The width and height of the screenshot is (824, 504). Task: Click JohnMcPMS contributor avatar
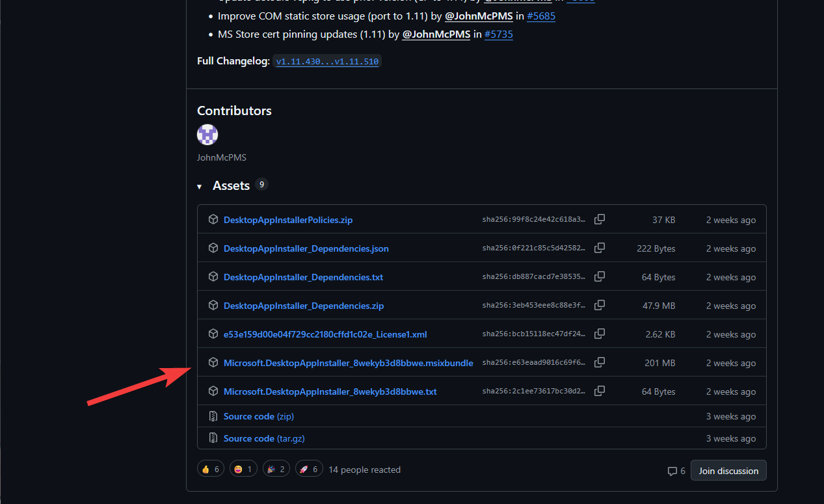click(207, 135)
